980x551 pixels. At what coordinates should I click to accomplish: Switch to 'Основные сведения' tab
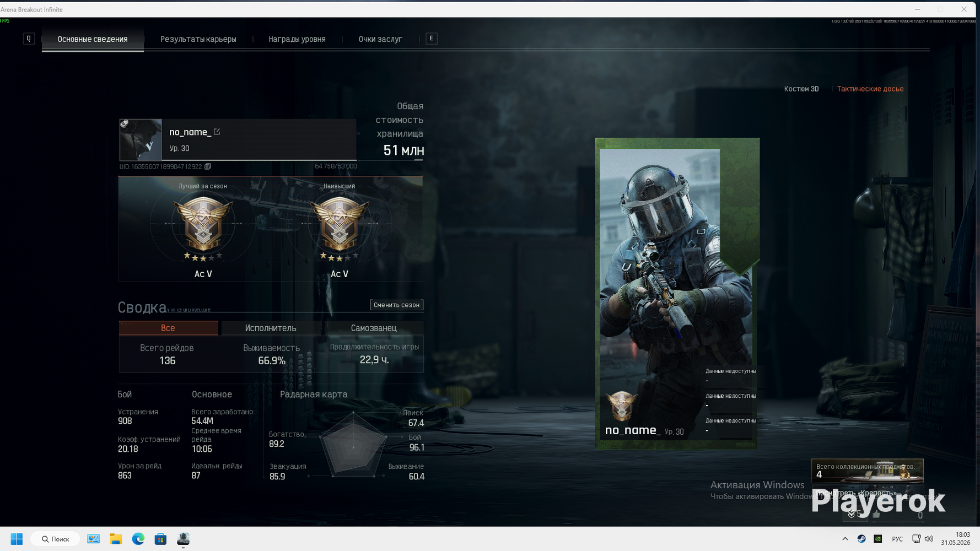pyautogui.click(x=93, y=39)
